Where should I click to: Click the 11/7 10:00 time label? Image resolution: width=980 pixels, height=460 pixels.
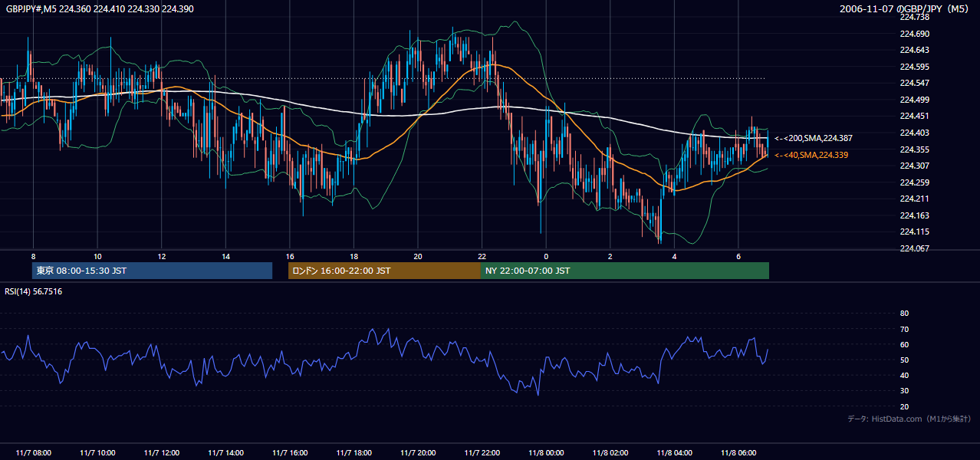[97, 453]
